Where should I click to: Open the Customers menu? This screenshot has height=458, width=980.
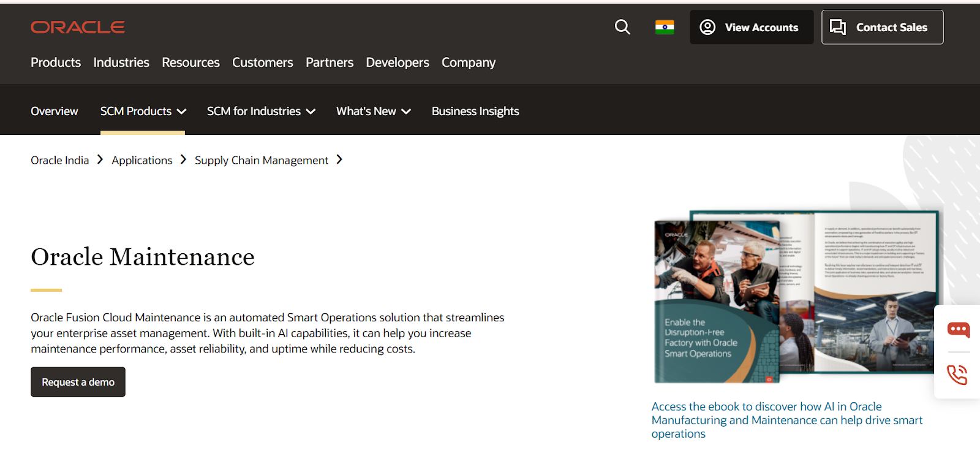[x=263, y=63]
